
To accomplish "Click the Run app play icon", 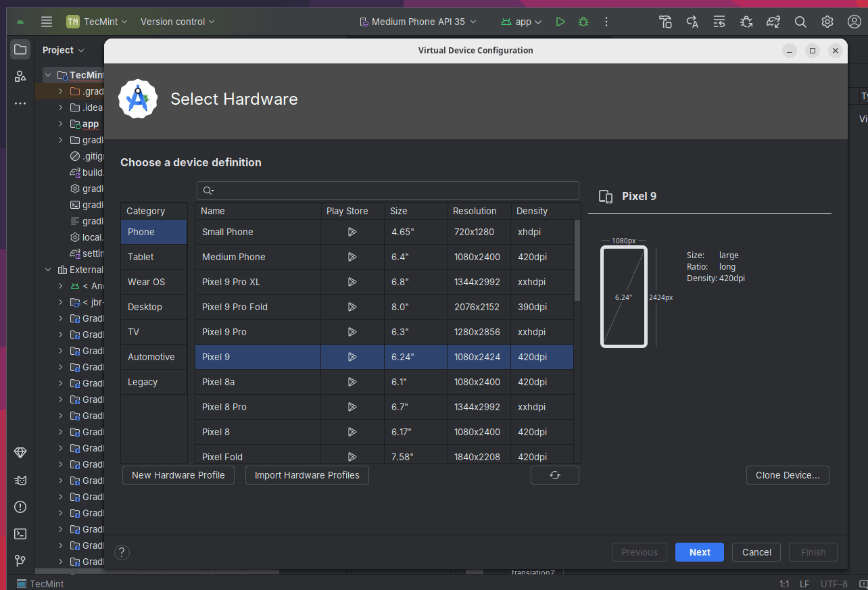I will tap(560, 22).
